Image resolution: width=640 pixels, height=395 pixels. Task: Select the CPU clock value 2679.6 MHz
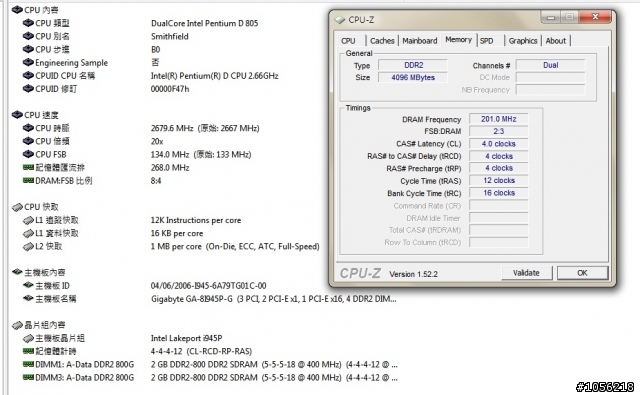172,128
